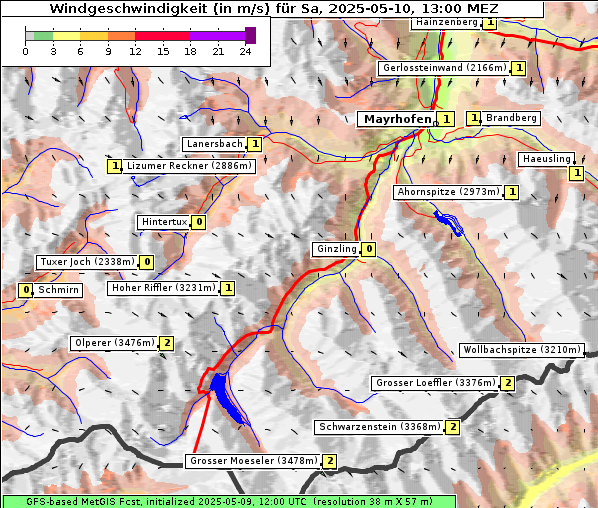
Task: Select the Mayrhofen location label
Action: [x=397, y=119]
